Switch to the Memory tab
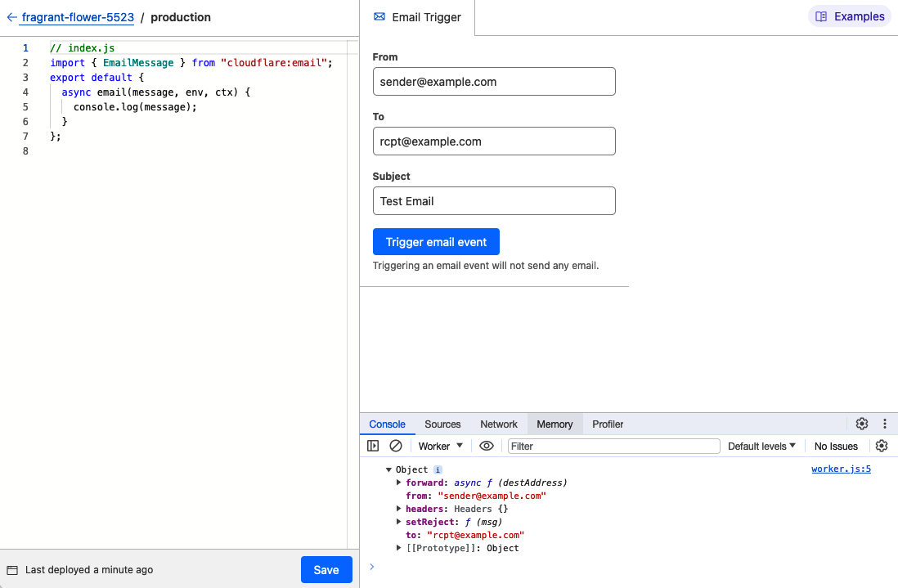 (x=555, y=424)
